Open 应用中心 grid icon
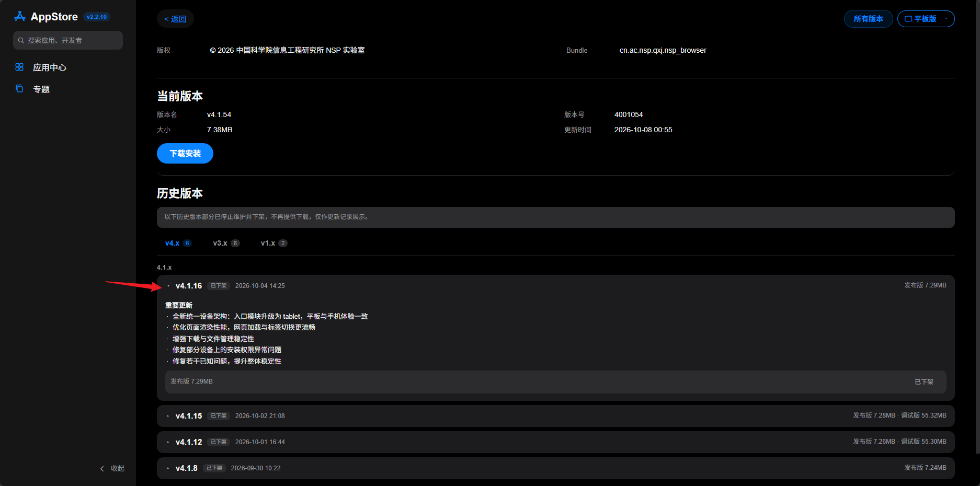 click(x=19, y=67)
